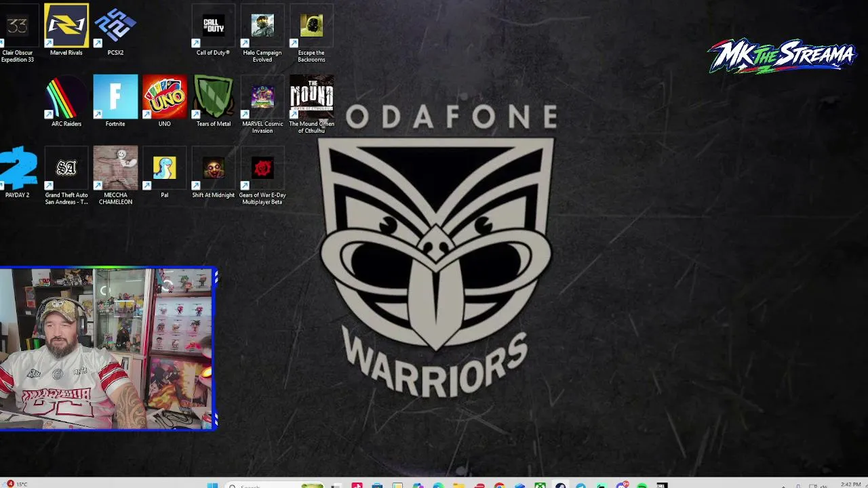The width and height of the screenshot is (868, 488).
Task: Click the Shift At Midnight shortcut
Action: tap(213, 173)
